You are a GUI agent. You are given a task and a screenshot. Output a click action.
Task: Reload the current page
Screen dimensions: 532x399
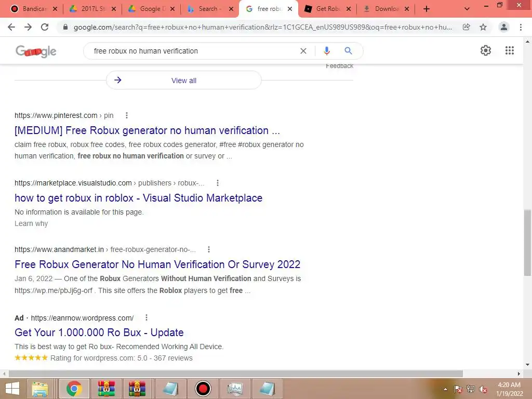pyautogui.click(x=45, y=27)
